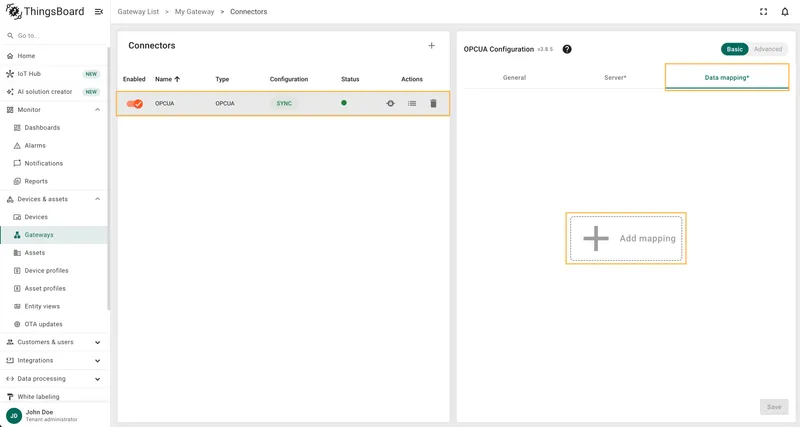
Task: Expand the Data processing section
Action: click(97, 379)
